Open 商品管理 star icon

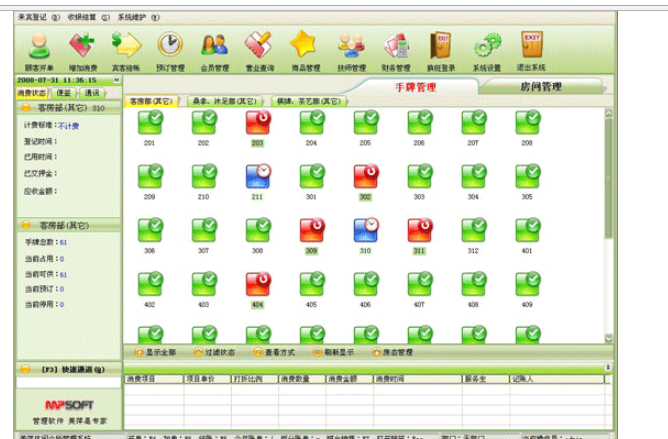305,51
